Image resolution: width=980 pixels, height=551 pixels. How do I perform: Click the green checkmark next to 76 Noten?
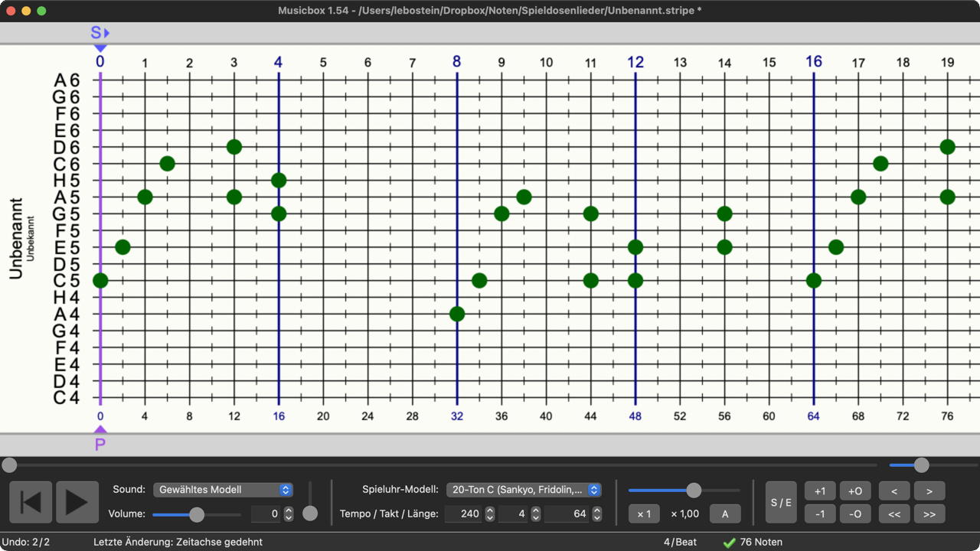click(x=729, y=542)
